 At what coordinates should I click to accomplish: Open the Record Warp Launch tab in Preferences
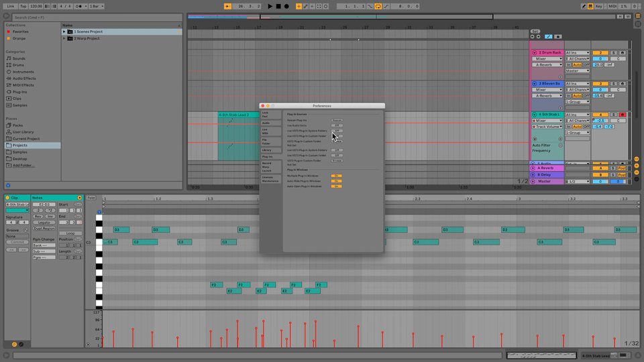(x=270, y=167)
